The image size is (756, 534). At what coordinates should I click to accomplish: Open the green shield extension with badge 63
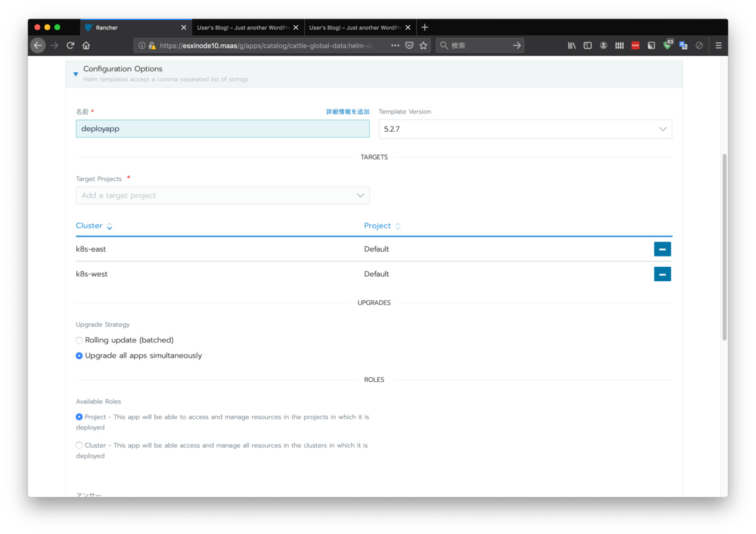coord(668,45)
